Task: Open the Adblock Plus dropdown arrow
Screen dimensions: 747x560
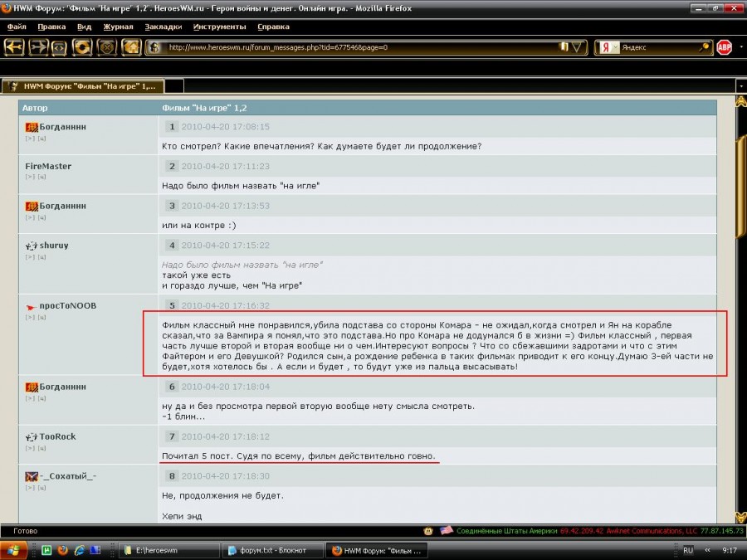Action: [x=741, y=47]
